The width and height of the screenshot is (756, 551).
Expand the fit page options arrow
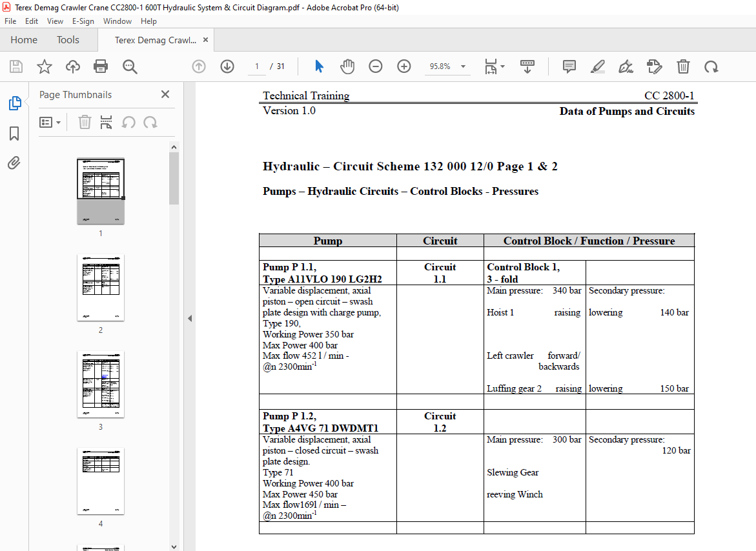pos(503,66)
